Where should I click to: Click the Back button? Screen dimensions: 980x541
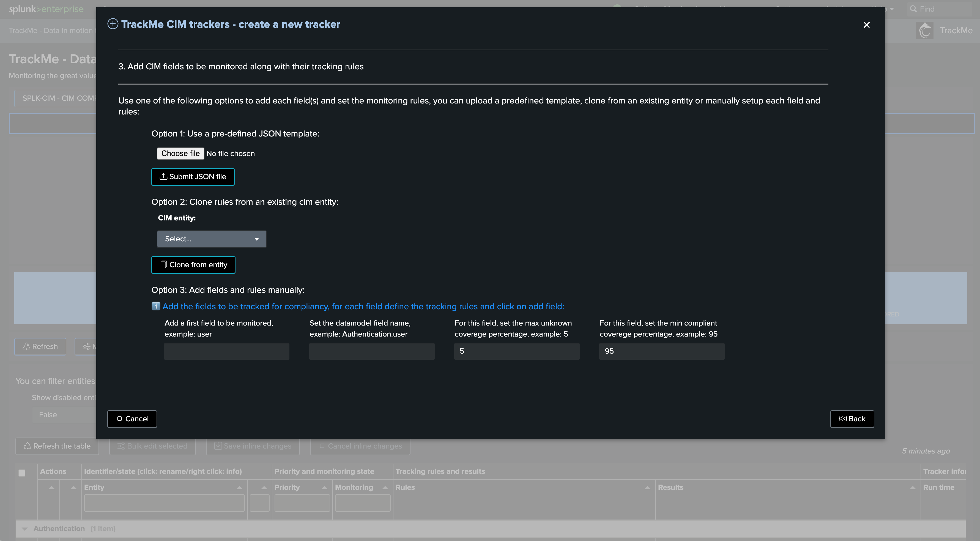852,419
